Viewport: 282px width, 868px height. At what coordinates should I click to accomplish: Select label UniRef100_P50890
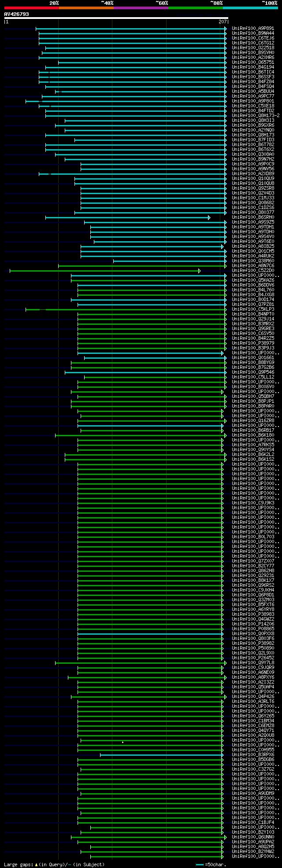click(253, 648)
